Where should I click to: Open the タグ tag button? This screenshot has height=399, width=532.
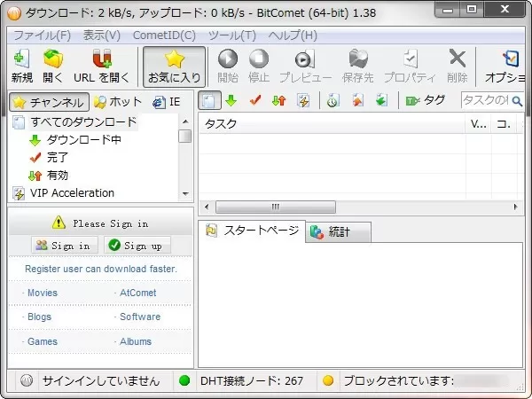tap(426, 100)
